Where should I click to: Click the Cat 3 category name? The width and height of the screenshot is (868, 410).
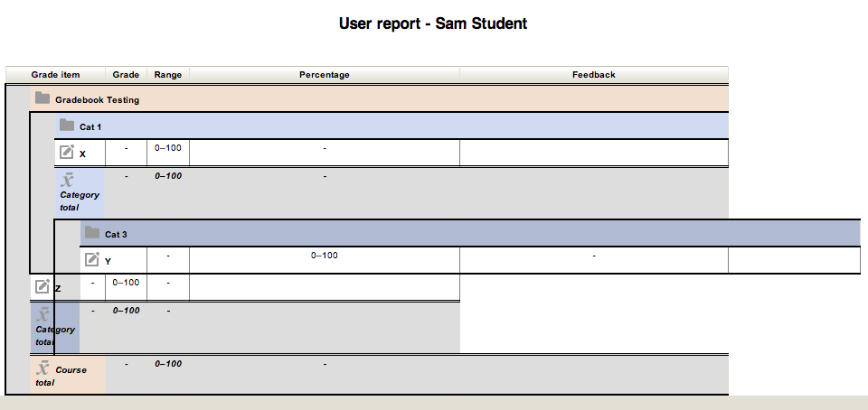117,234
